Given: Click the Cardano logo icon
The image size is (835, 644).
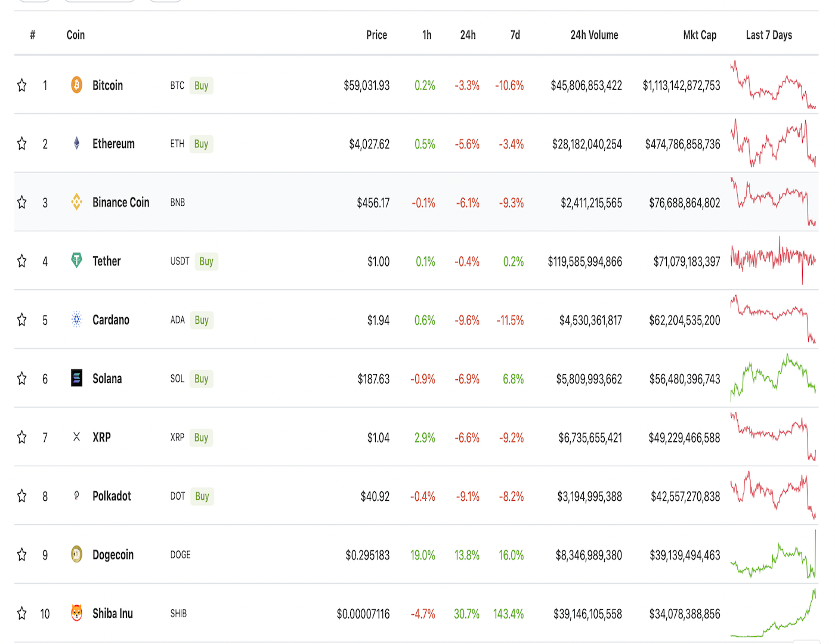Looking at the screenshot, I should tap(76, 320).
